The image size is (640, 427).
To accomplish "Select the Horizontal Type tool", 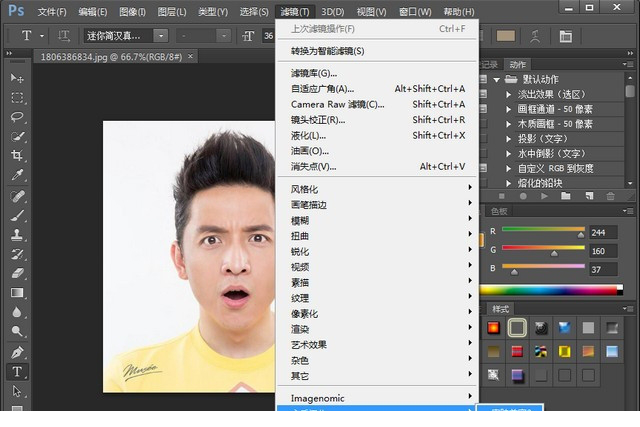I will (x=17, y=371).
